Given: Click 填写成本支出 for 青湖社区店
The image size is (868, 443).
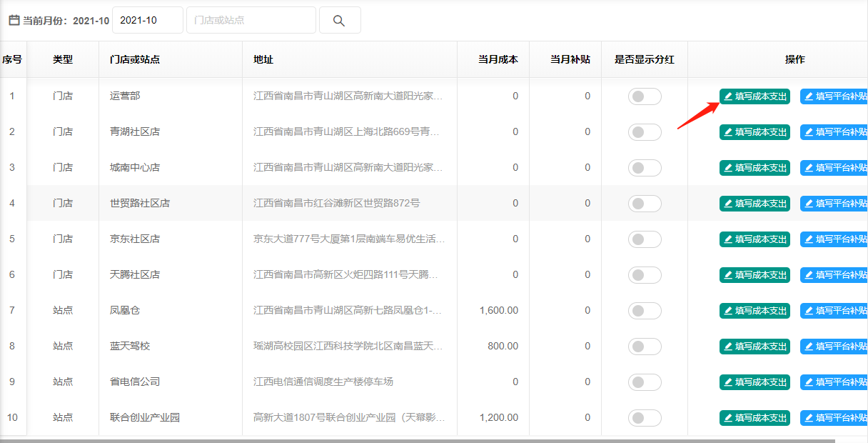Looking at the screenshot, I should (755, 132).
